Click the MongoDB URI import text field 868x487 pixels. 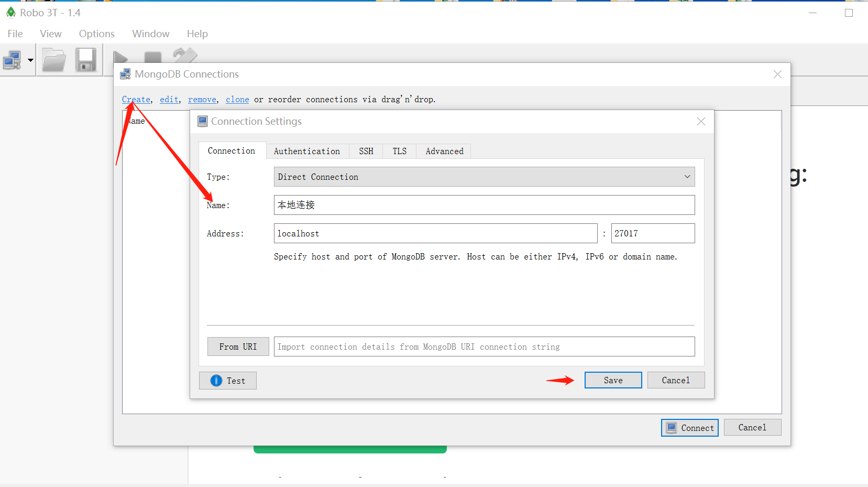[484, 347]
